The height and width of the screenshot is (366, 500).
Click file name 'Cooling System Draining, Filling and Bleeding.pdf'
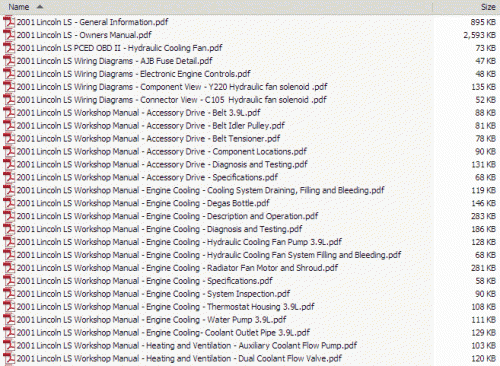201,190
